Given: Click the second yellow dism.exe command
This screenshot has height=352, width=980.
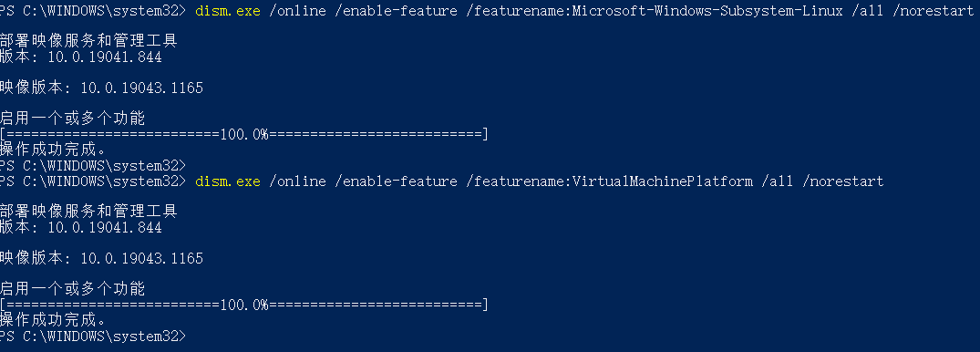Looking at the screenshot, I should pyautogui.click(x=228, y=181).
